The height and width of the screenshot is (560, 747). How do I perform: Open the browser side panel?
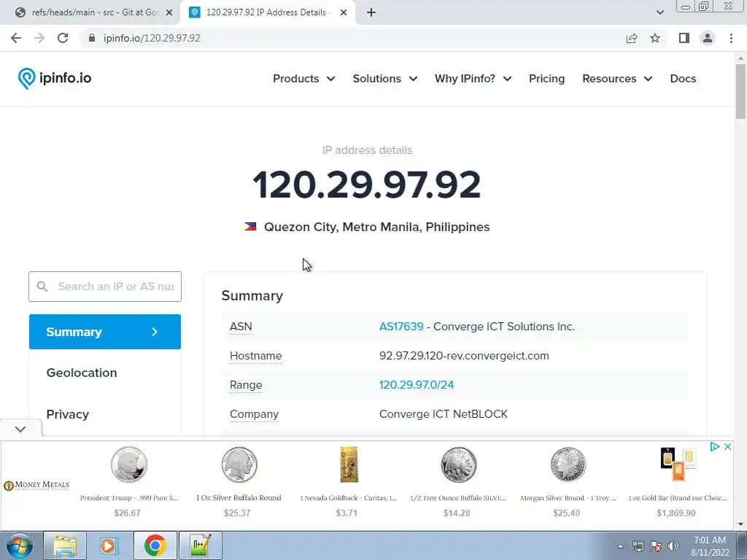click(x=684, y=38)
